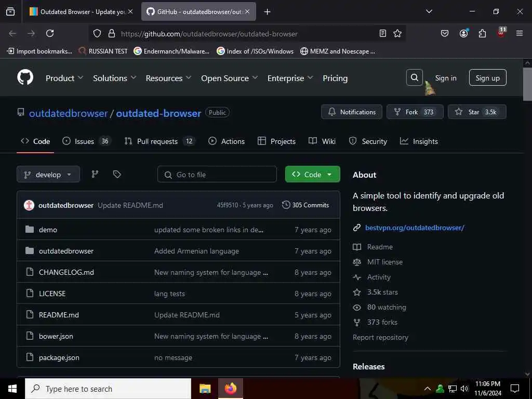
Task: Go back to previous page
Action: click(x=12, y=33)
